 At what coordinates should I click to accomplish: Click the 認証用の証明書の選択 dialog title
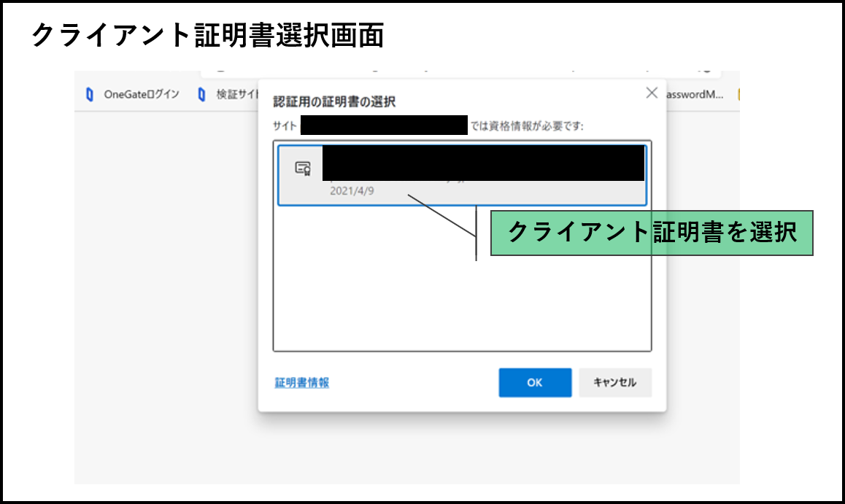tap(334, 101)
